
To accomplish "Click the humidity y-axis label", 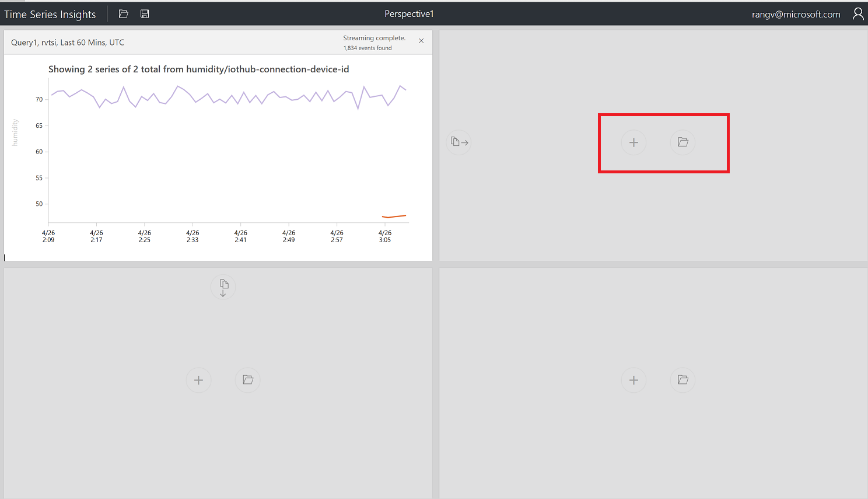I will (15, 132).
